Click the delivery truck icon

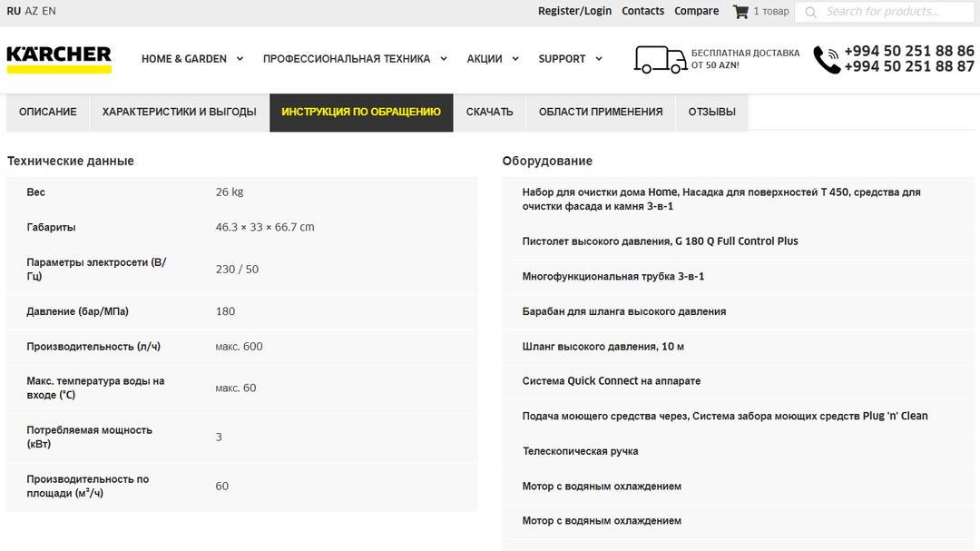(x=661, y=59)
